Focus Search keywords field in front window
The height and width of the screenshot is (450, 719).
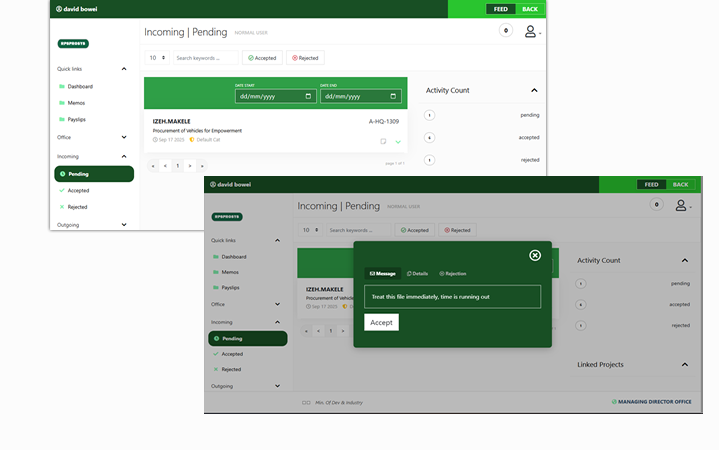pos(359,230)
